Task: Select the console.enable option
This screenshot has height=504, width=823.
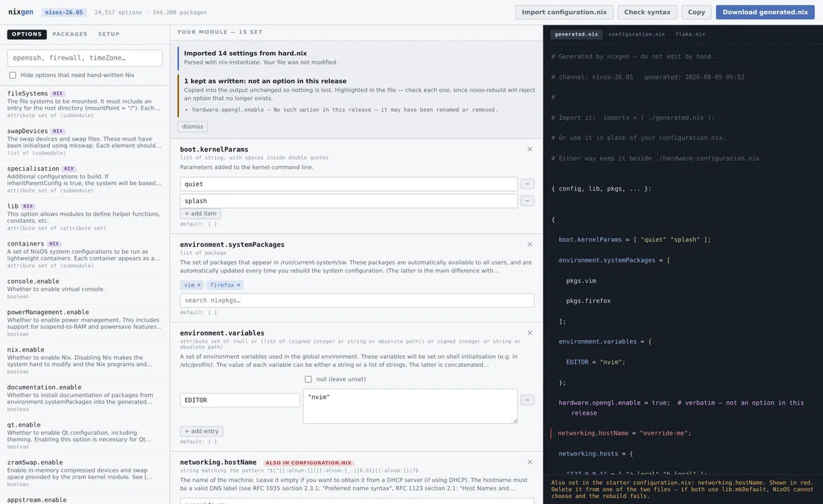Action: pos(85,289)
